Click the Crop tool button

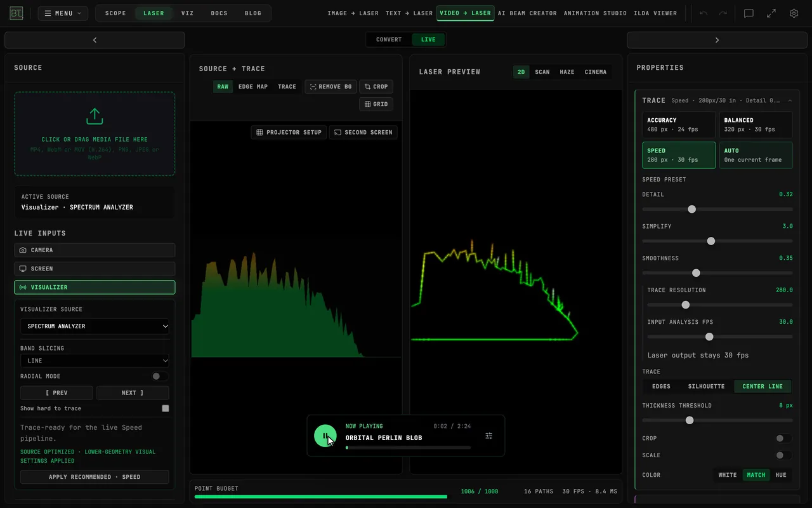tap(376, 86)
